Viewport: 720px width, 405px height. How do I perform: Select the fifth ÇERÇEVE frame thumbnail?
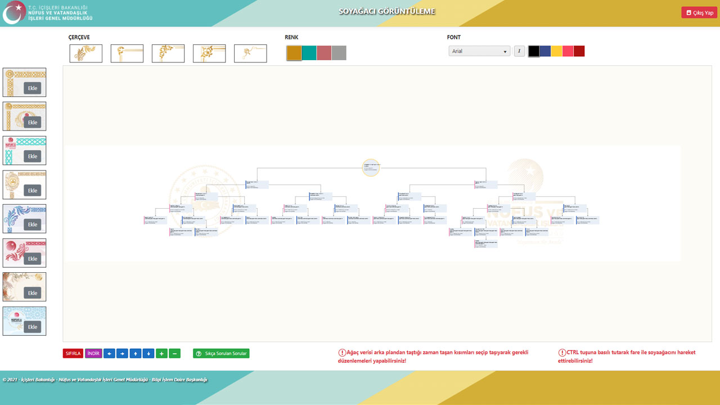coord(250,53)
